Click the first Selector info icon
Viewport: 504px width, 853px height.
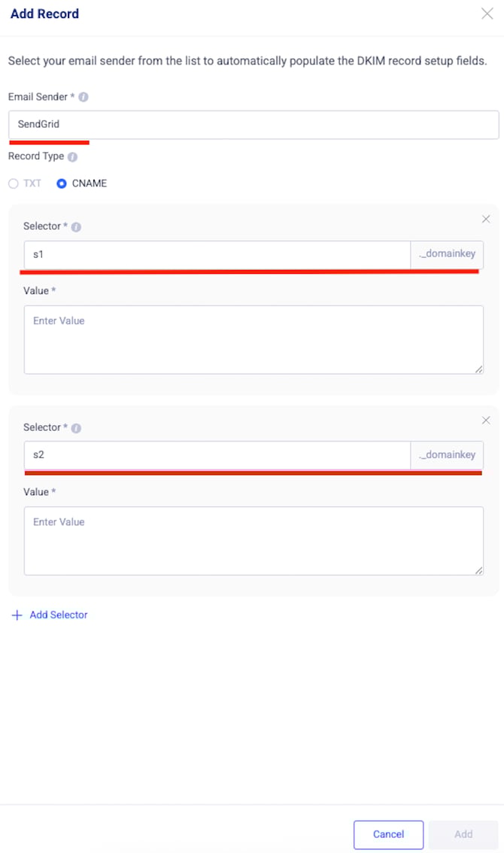click(76, 227)
